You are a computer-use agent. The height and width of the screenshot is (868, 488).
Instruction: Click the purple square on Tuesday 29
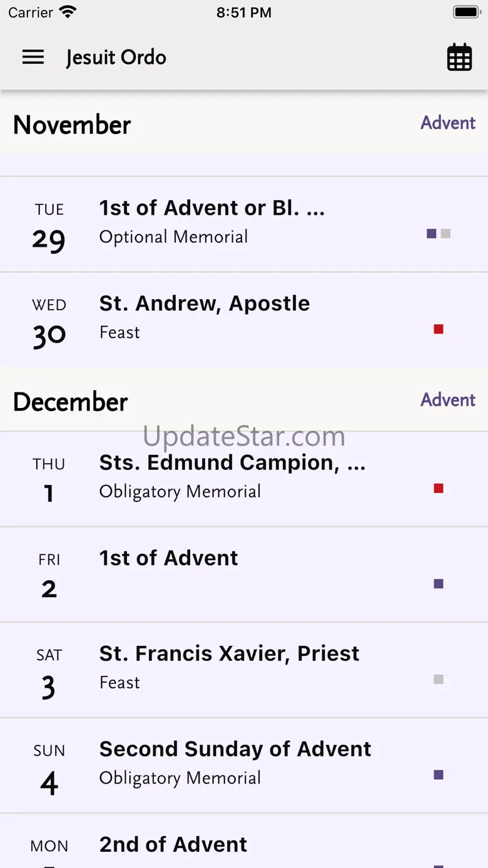click(x=432, y=234)
